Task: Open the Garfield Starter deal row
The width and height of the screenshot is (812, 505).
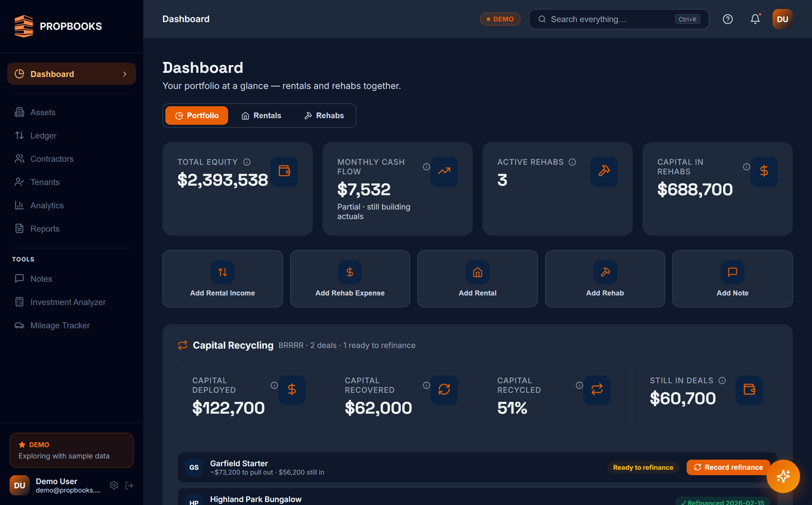Action: pyautogui.click(x=478, y=467)
